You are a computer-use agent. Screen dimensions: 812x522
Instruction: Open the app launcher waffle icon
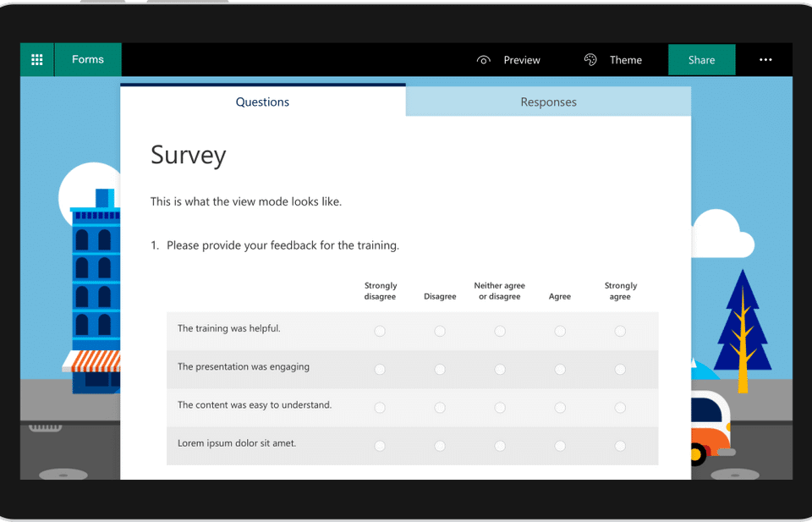[37, 60]
